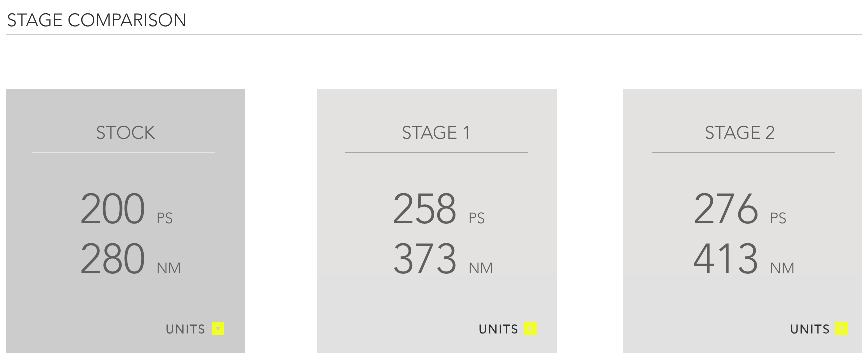
Task: Click the yellow arrow icon on Stock card
Action: pyautogui.click(x=218, y=329)
